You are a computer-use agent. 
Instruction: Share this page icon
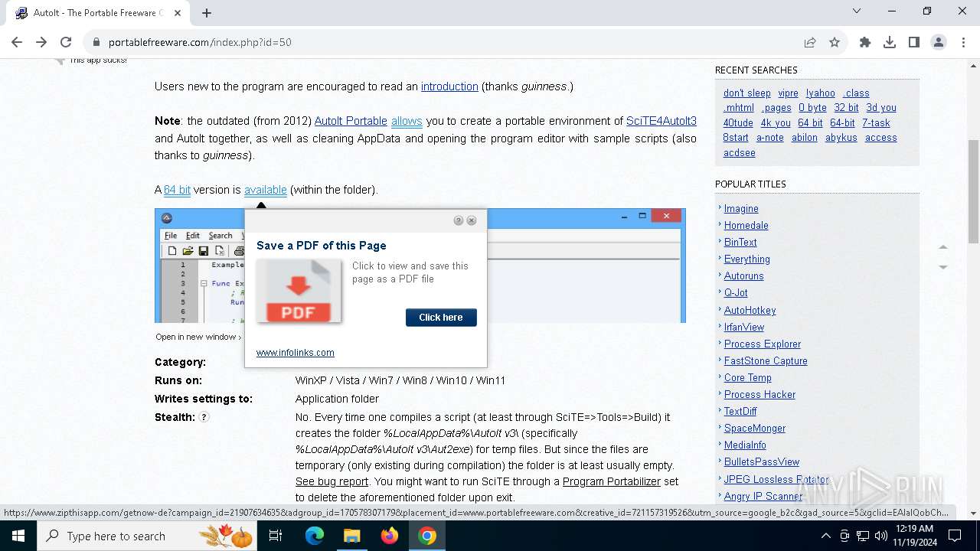tap(810, 42)
